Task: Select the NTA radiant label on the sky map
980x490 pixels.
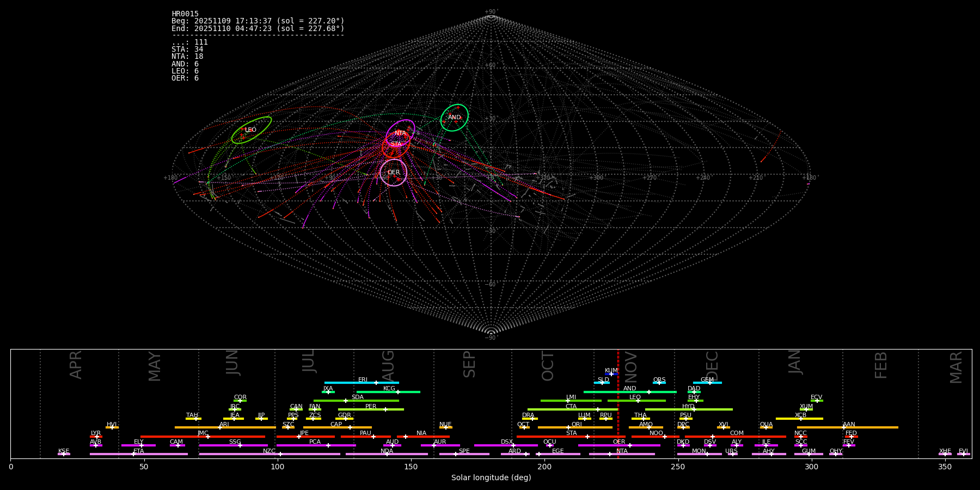Action: click(400, 133)
